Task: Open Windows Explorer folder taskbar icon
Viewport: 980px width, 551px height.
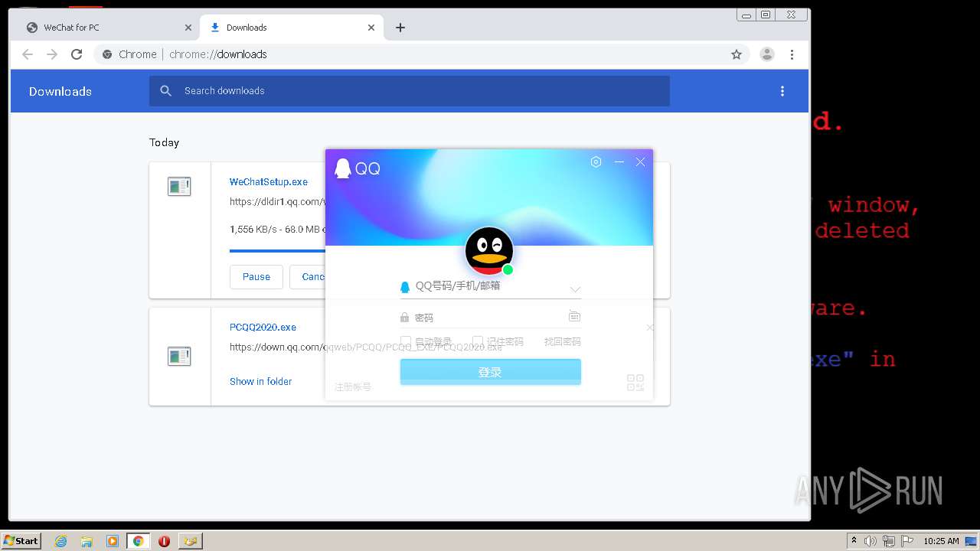Action: (87, 541)
